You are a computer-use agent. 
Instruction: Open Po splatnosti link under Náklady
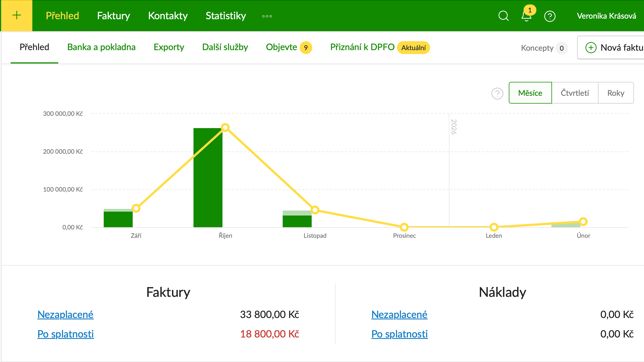399,334
